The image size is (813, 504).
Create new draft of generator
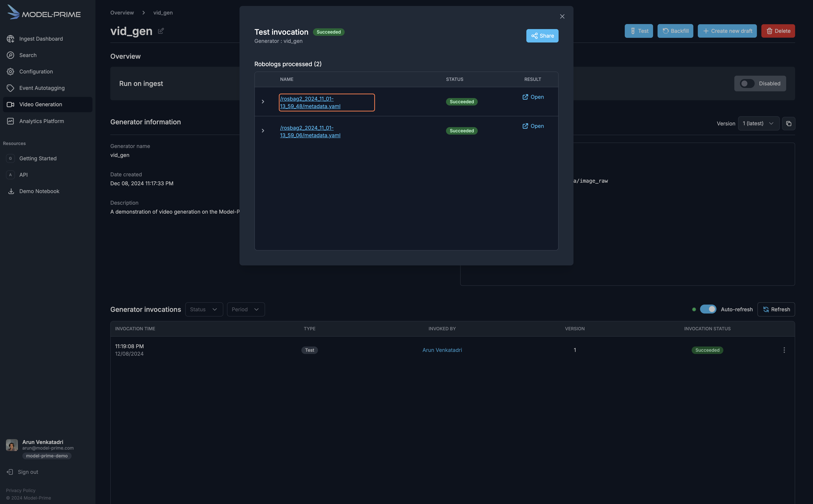(727, 31)
